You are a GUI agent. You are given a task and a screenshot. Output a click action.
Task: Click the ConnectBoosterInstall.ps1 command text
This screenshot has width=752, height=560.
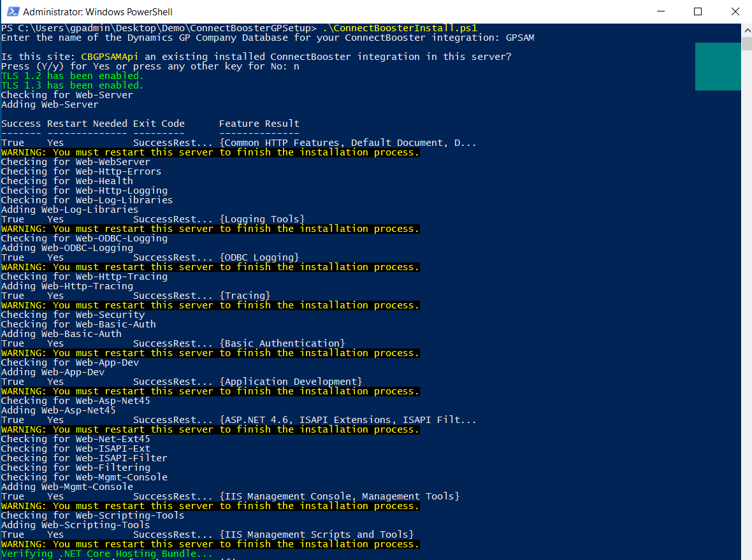[x=400, y=28]
